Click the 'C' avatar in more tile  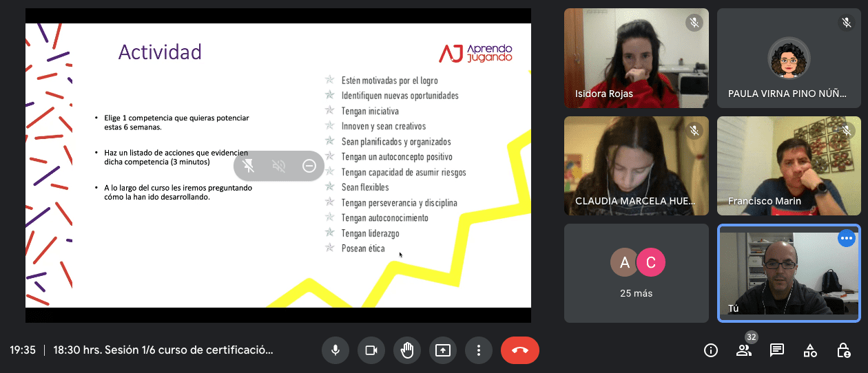point(650,262)
